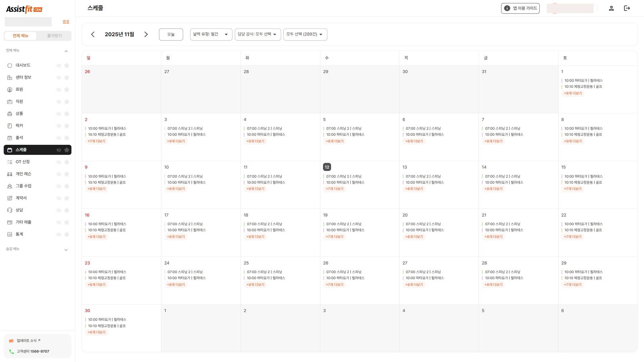Go to previous month with left arrow
The height and width of the screenshot is (362, 644).
coord(93,34)
